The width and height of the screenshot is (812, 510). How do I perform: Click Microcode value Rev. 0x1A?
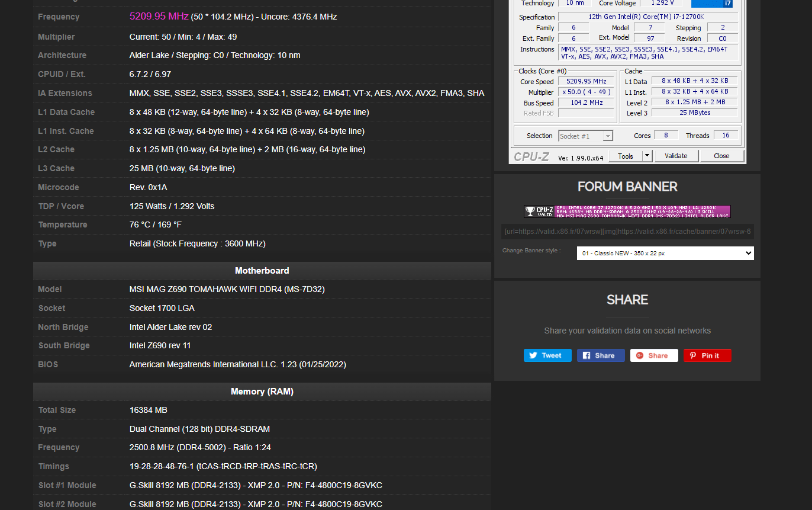click(x=149, y=187)
